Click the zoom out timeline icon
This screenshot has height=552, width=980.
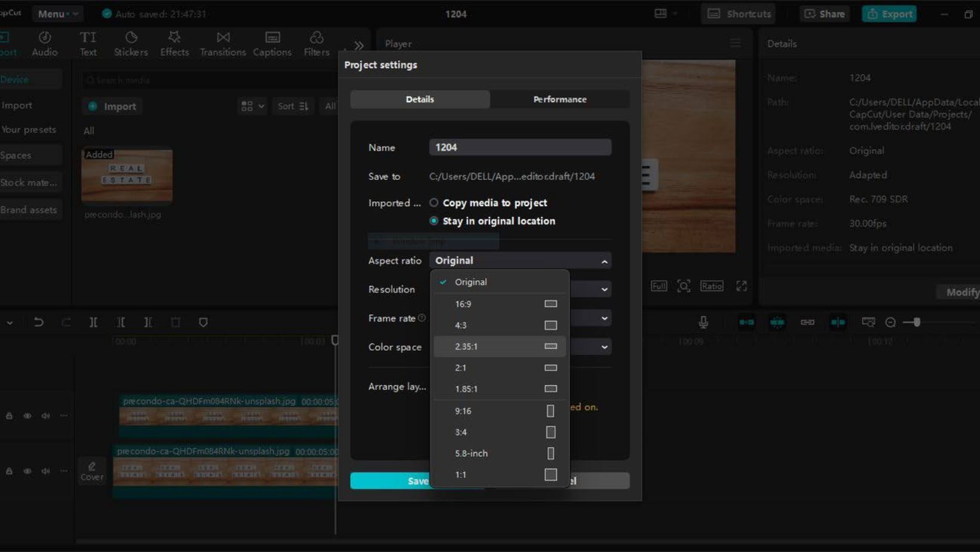(x=890, y=323)
